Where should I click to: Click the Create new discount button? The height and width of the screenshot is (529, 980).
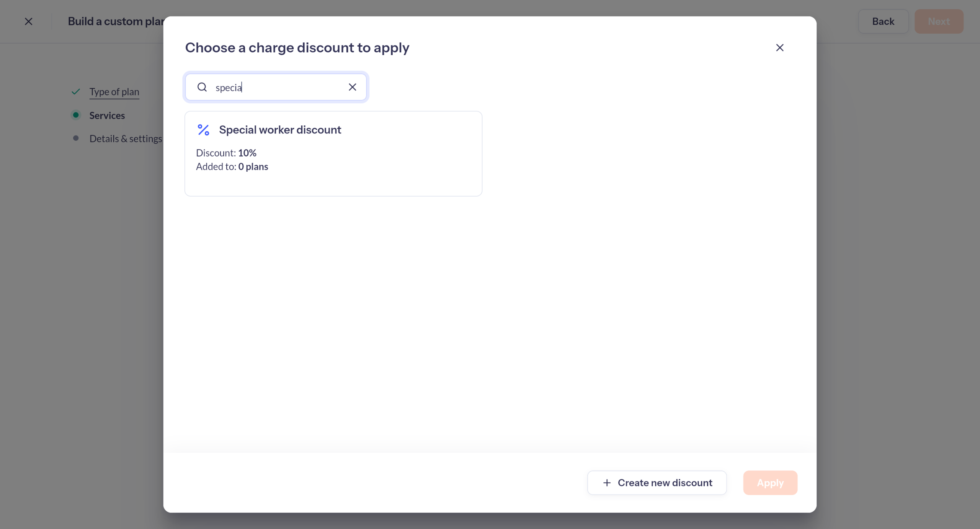(x=657, y=483)
